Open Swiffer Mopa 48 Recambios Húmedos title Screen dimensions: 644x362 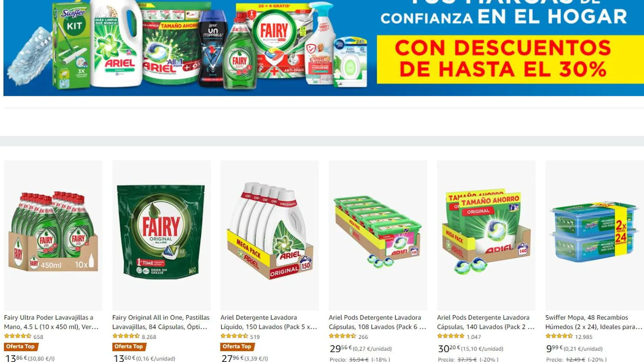pyautogui.click(x=594, y=322)
